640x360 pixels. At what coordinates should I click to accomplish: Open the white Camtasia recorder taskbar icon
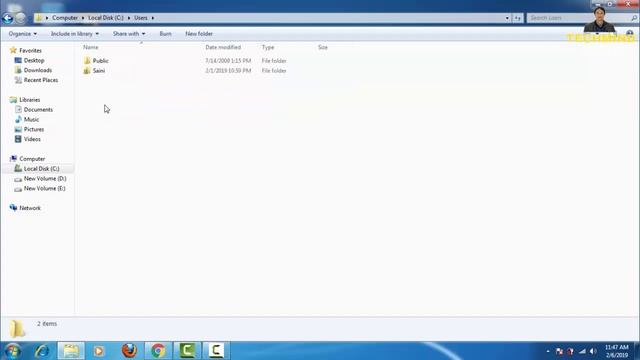pos(216,351)
